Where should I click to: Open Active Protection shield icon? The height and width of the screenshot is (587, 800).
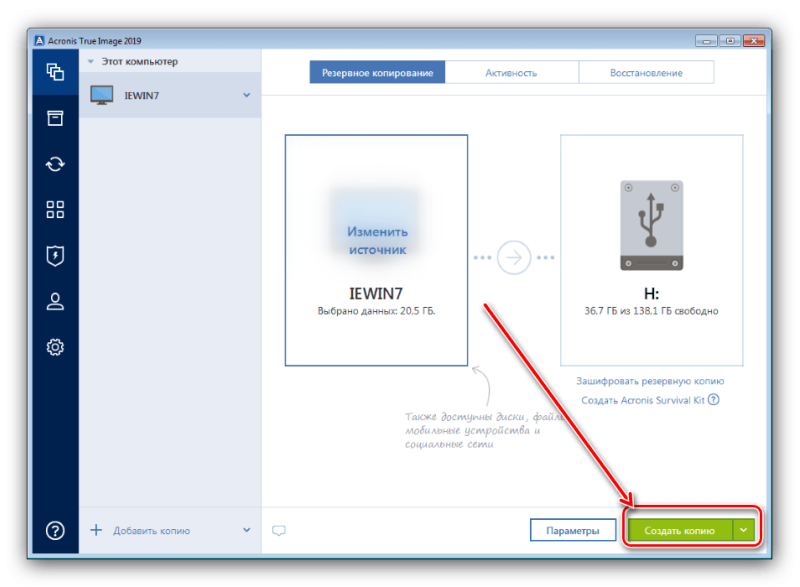(x=55, y=256)
